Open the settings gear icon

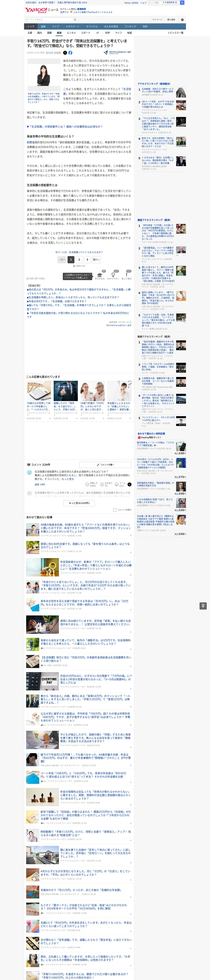[182, 19]
